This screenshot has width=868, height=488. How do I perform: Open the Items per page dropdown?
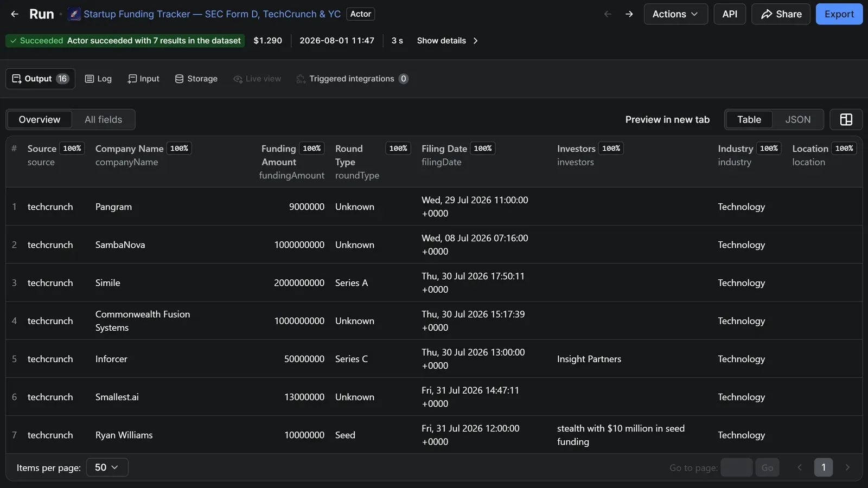107,467
